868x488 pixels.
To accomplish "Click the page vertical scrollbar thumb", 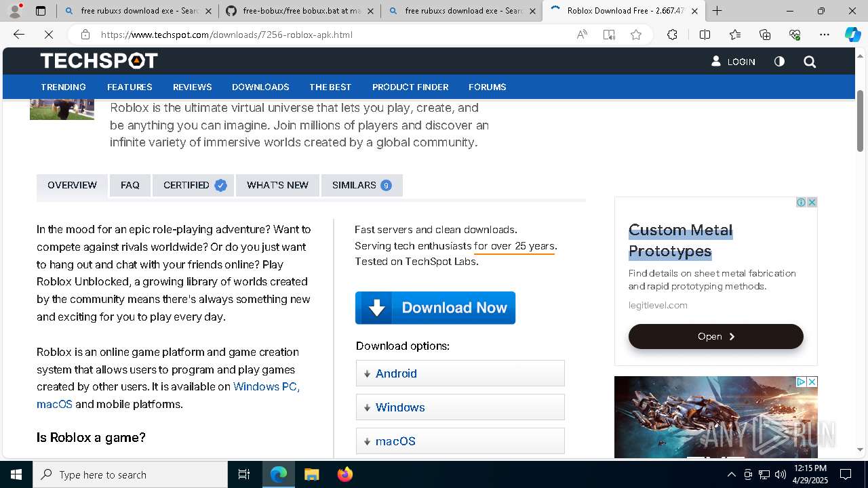I will point(861,121).
